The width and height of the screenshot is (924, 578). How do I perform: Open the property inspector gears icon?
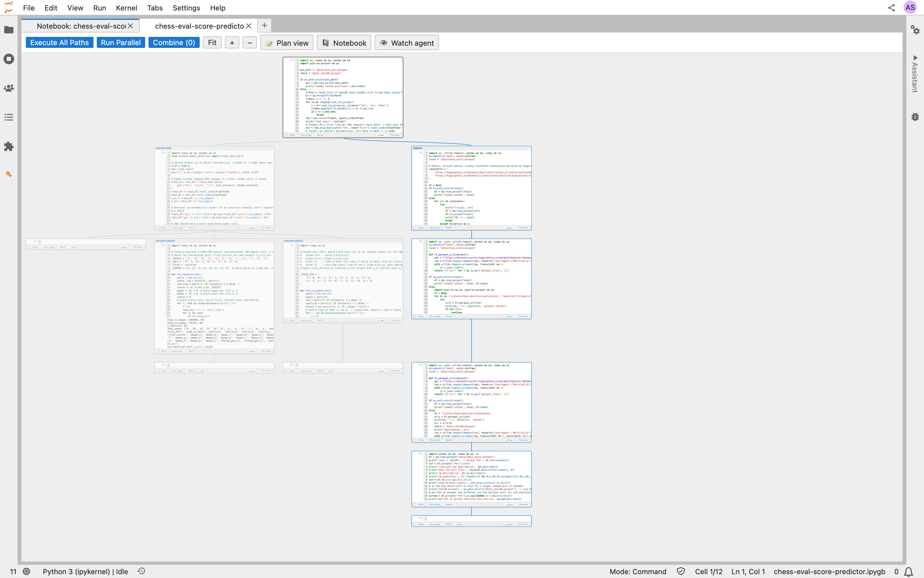tap(915, 29)
